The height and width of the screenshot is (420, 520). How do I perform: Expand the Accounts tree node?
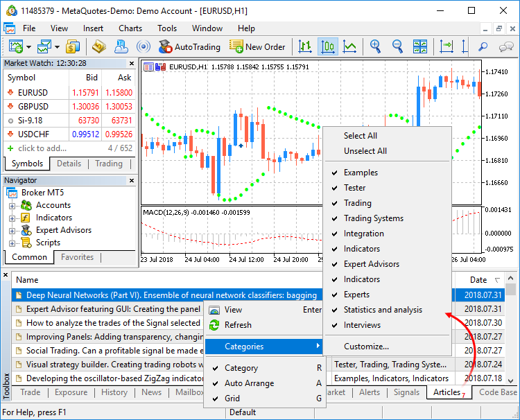12,205
